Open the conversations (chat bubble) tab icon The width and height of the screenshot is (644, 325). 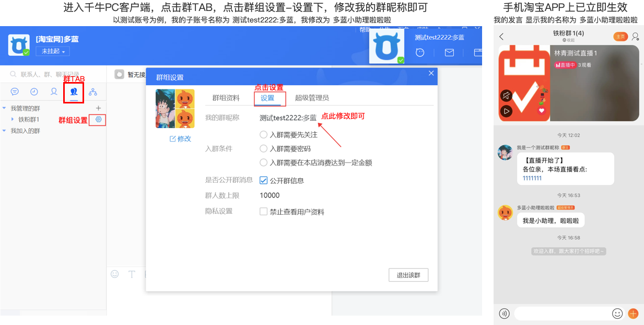(x=15, y=91)
